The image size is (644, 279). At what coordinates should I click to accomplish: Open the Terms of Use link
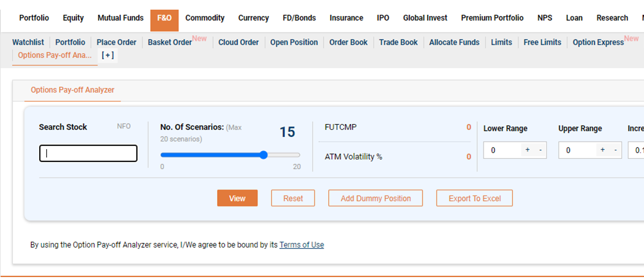click(x=301, y=245)
